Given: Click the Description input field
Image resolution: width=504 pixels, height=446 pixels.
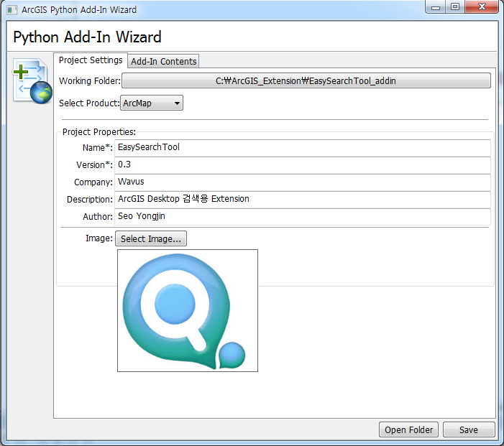Looking at the screenshot, I should coord(303,200).
